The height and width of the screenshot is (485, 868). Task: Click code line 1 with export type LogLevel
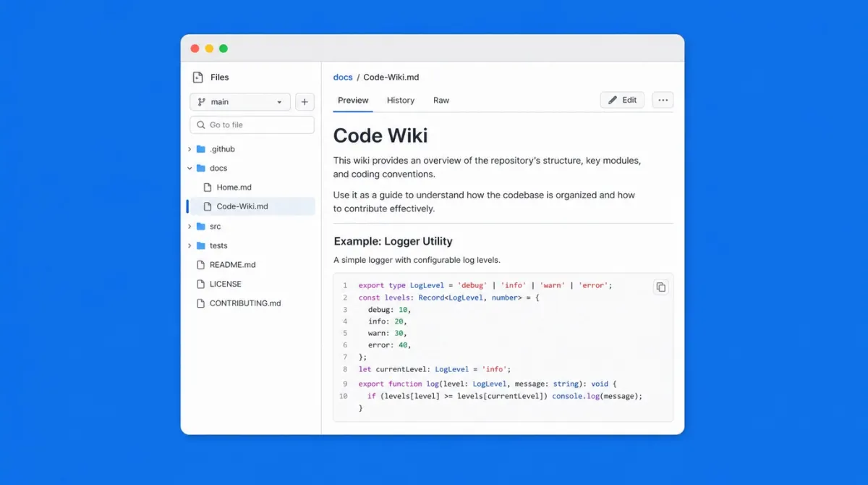tap(485, 285)
